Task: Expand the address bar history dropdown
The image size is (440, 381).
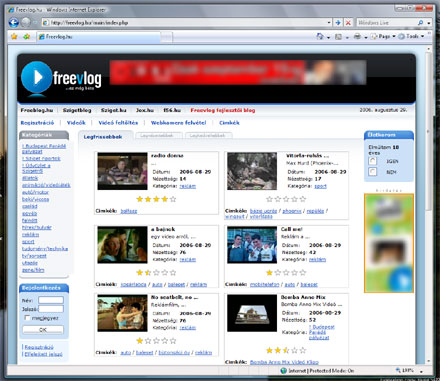Action: point(329,23)
